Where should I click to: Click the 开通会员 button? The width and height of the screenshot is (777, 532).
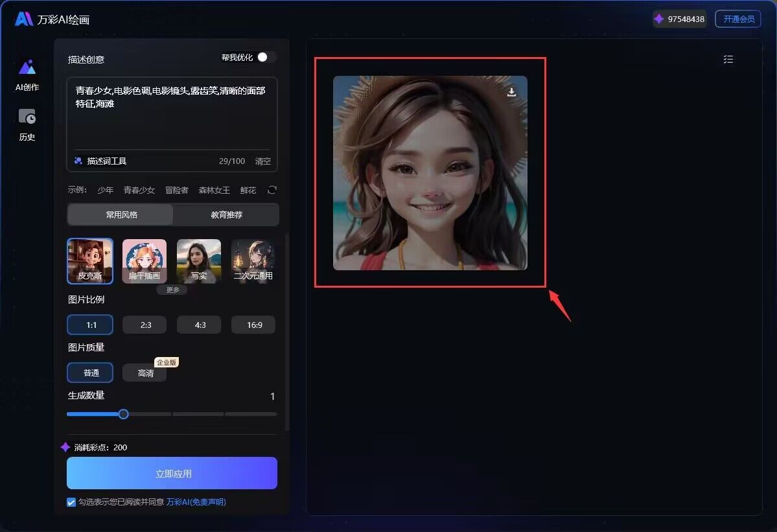(738, 19)
